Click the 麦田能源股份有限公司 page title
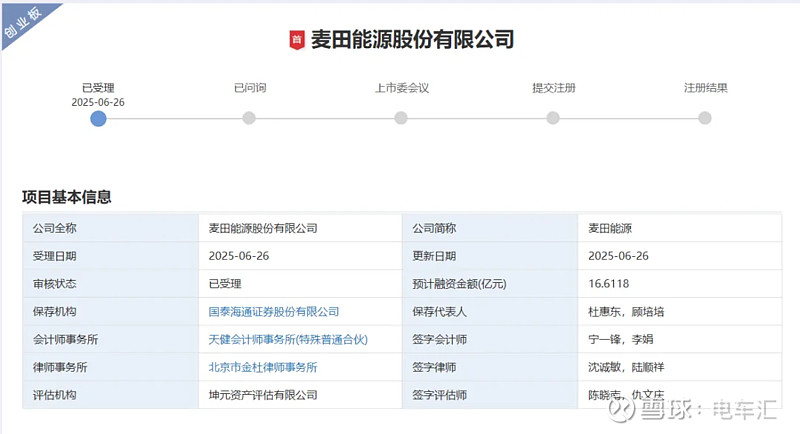Viewport: 800px width, 434px height. pyautogui.click(x=412, y=40)
